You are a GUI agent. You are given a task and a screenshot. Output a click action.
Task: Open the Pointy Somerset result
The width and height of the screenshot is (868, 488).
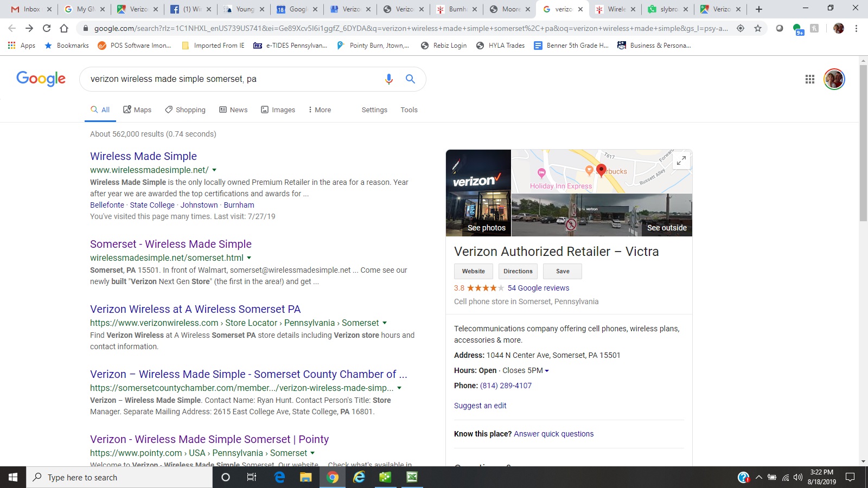point(209,439)
